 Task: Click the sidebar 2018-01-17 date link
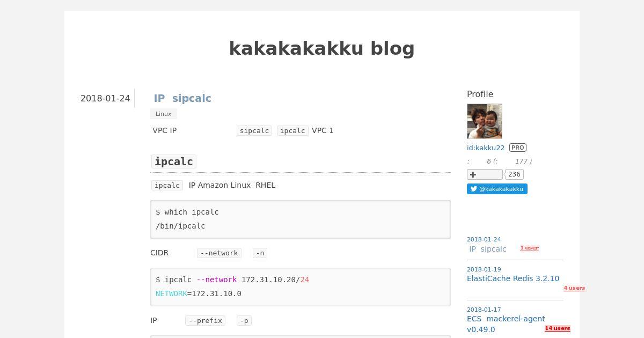click(x=484, y=310)
